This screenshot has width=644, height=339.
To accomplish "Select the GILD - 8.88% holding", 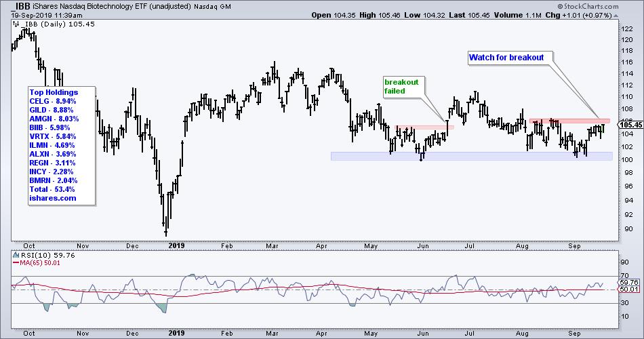I will 52,110.
